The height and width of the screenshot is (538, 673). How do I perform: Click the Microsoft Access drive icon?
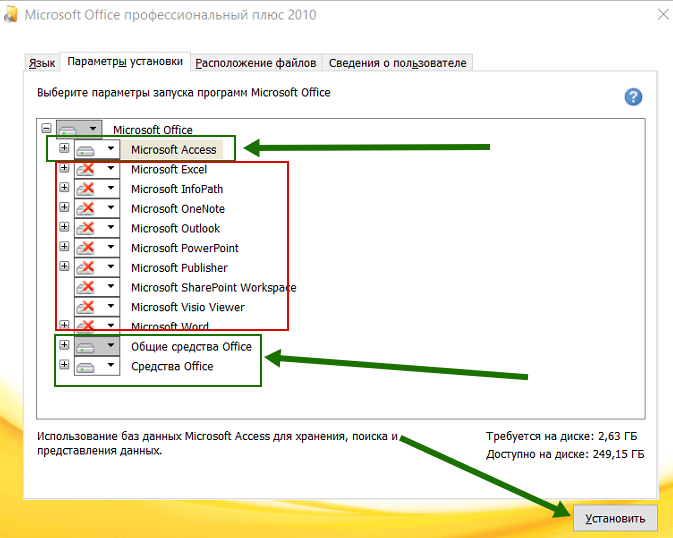(x=85, y=151)
